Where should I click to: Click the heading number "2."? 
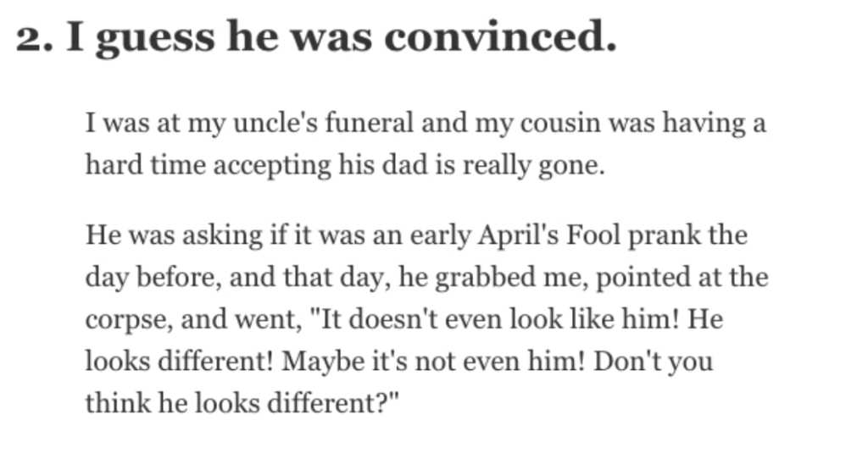(x=35, y=39)
